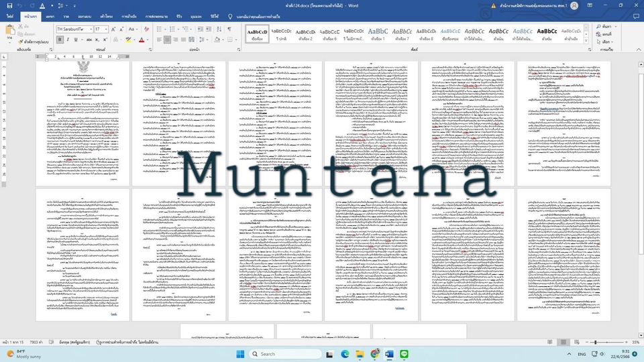Sort the selection with the A-Z icon
The width and height of the screenshot is (644, 362).
point(219,29)
